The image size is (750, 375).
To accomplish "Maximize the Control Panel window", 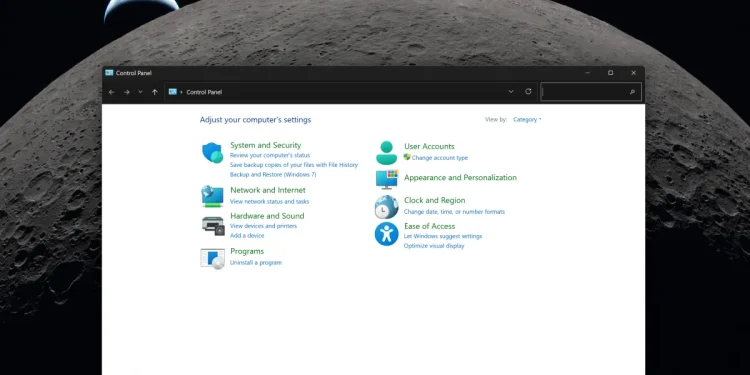I will pos(610,73).
